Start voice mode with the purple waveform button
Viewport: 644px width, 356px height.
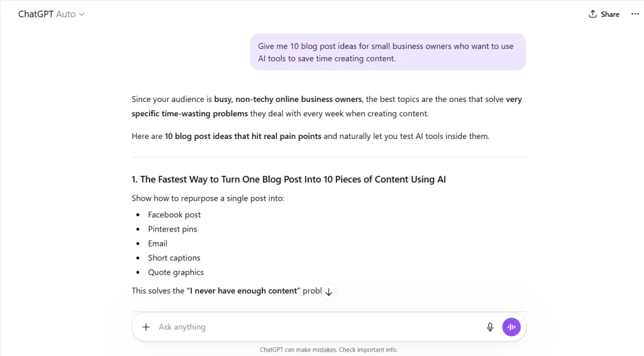[511, 327]
